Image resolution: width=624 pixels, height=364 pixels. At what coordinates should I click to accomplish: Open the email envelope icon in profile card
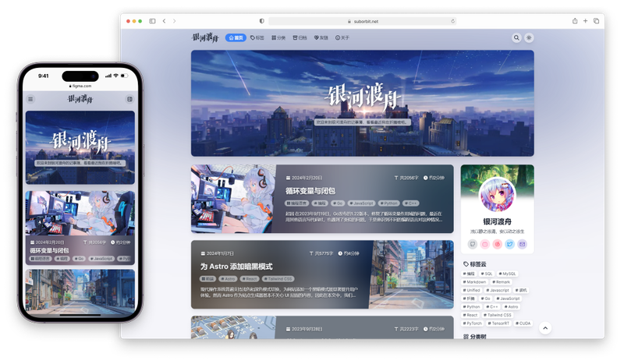(522, 244)
